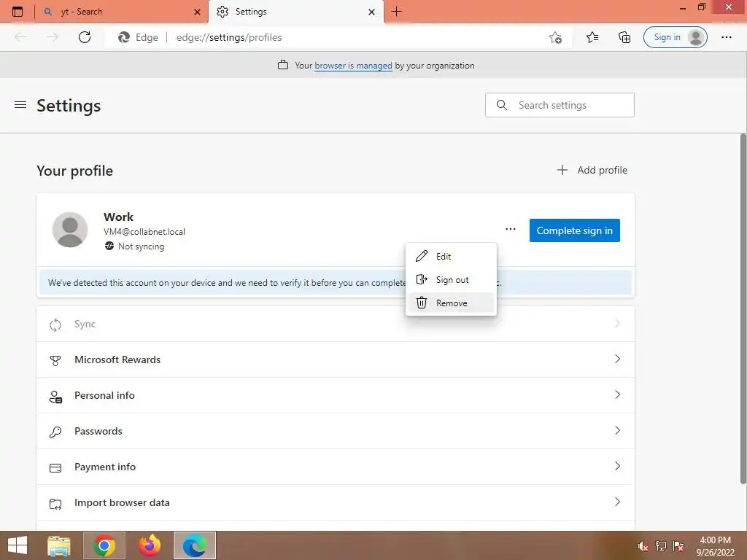Click the Not syncing status text
This screenshot has height=560, width=747.
click(x=141, y=246)
